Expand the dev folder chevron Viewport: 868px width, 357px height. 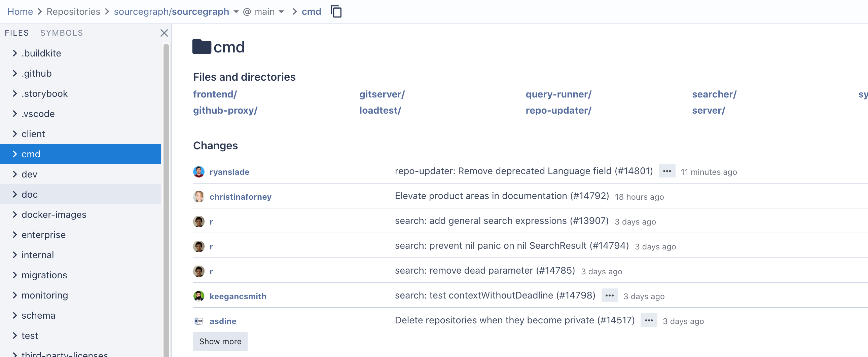coord(14,174)
